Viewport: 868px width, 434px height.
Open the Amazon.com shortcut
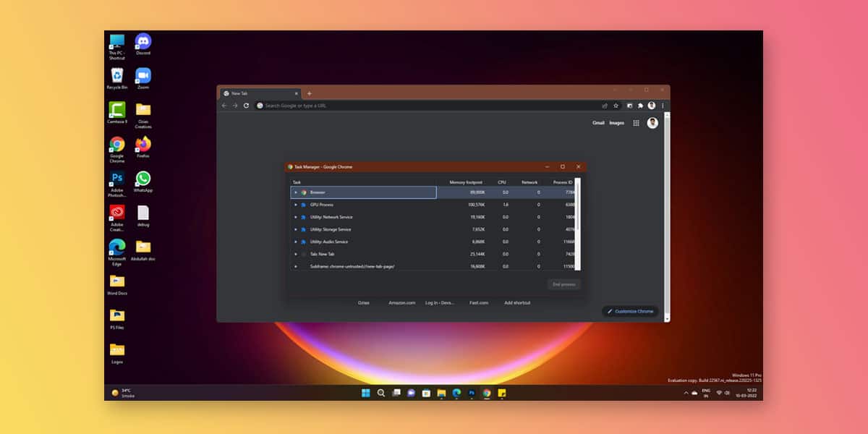click(x=401, y=302)
